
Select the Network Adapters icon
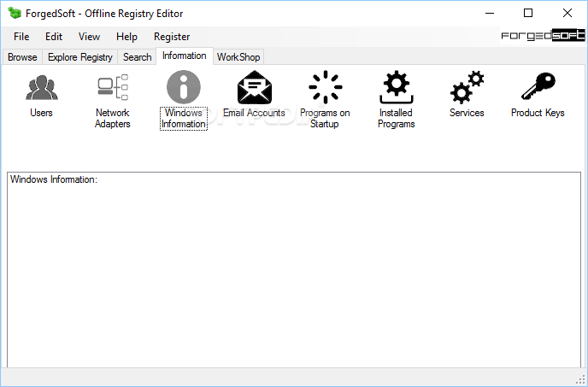[113, 88]
